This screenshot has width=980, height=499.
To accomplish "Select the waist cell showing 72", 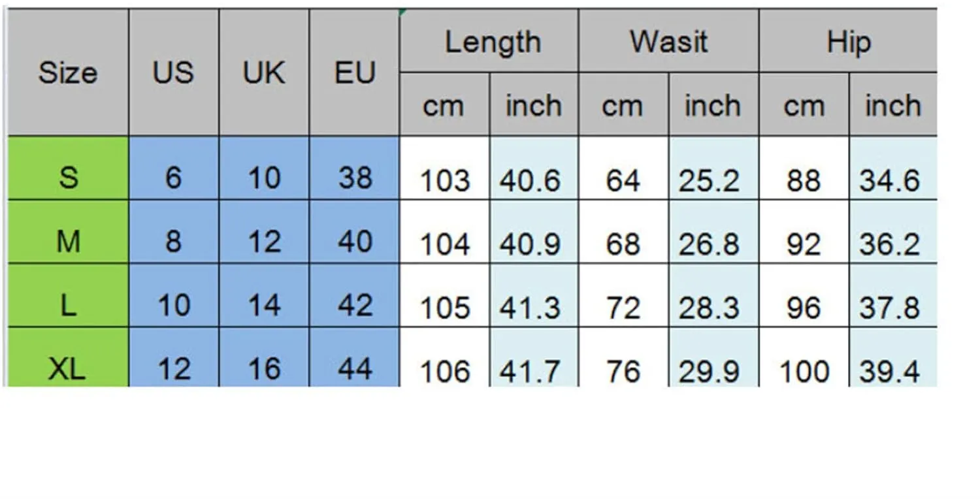I will 624,295.
